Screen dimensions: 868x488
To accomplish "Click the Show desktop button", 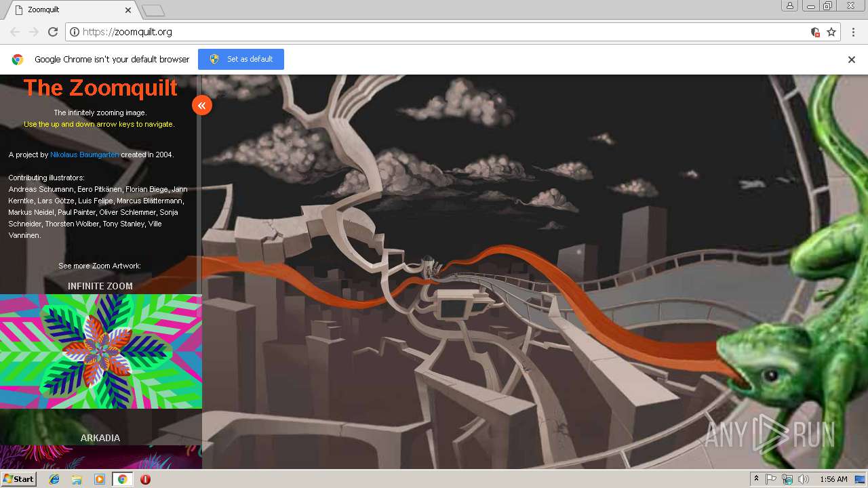I will point(860,479).
